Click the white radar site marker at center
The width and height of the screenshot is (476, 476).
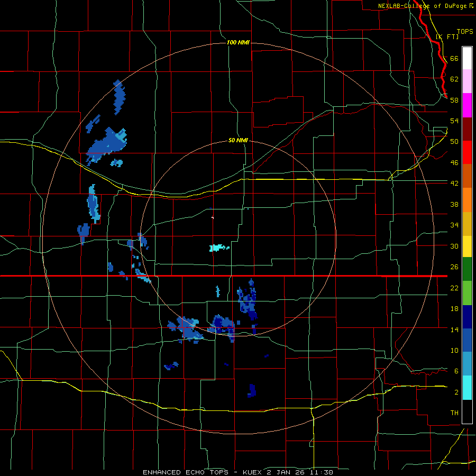point(213,217)
